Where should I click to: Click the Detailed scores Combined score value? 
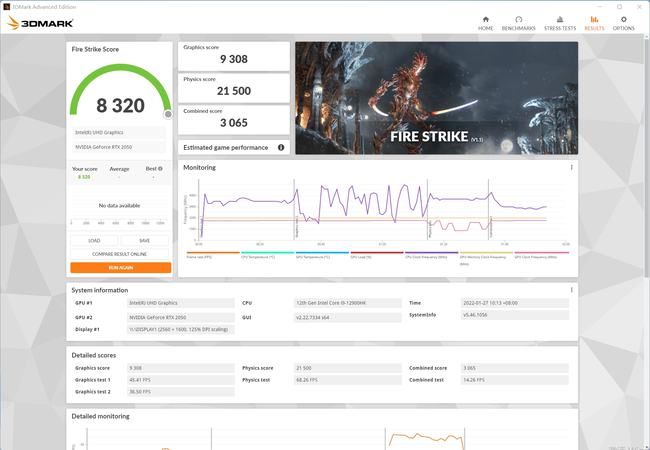point(514,368)
